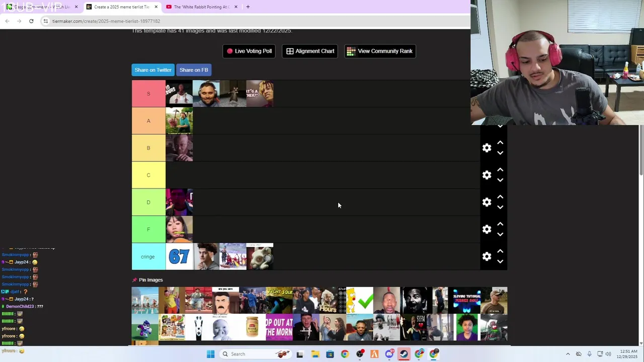The image size is (644, 362).
Task: Move the C tier row up
Action: pyautogui.click(x=500, y=170)
